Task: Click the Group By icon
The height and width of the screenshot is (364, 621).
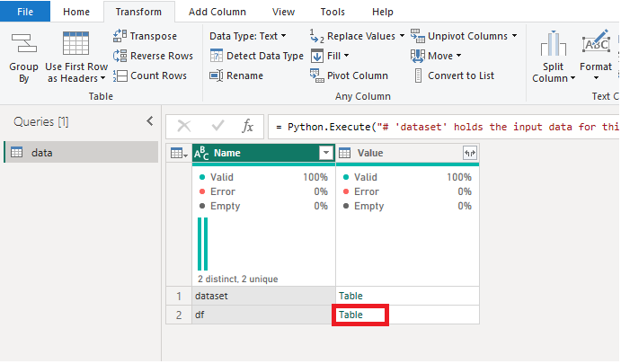Action: (23, 44)
